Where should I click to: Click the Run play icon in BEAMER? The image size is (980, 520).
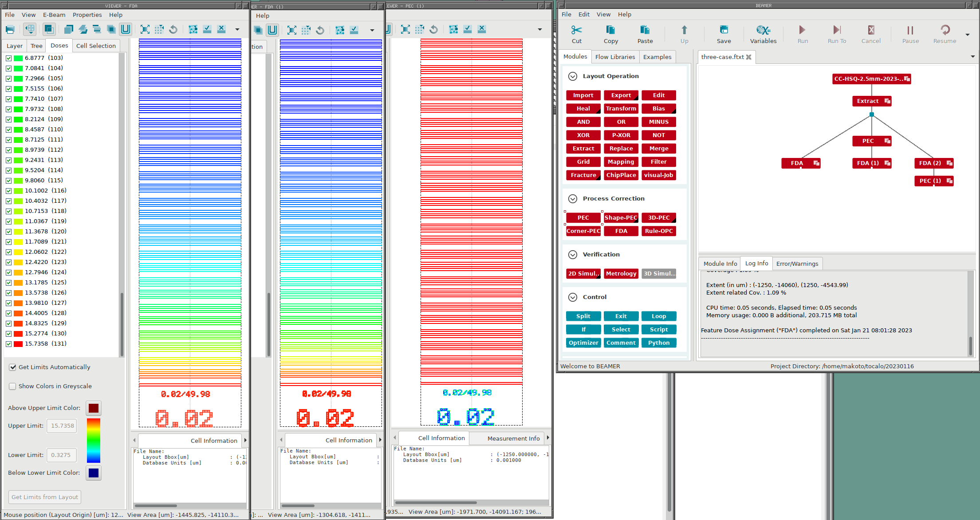coord(802,30)
